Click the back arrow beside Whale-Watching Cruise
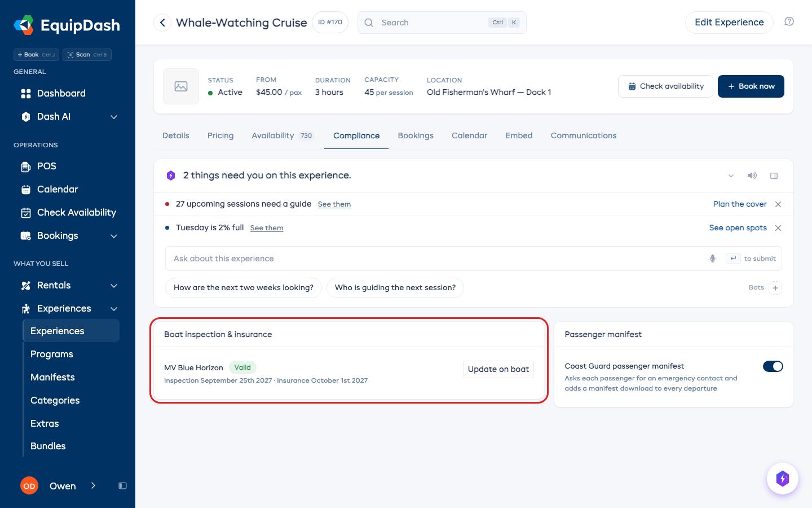The width and height of the screenshot is (812, 508). point(162,23)
